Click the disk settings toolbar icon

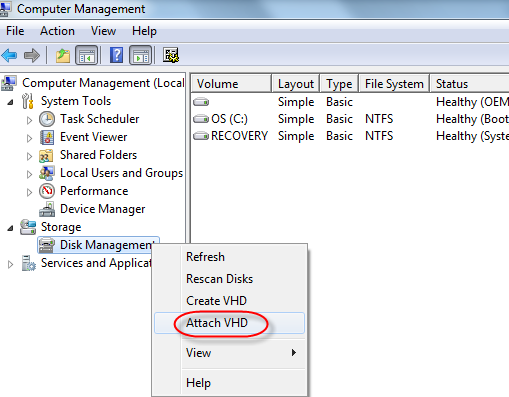click(171, 55)
